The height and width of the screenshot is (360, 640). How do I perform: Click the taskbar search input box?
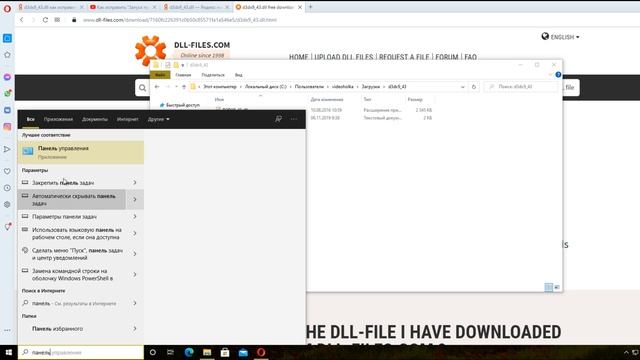[81, 352]
